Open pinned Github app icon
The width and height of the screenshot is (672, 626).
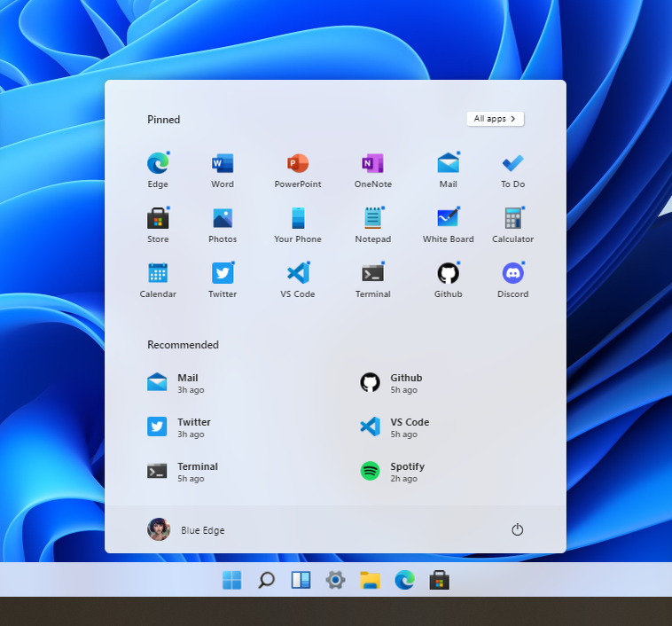point(448,279)
